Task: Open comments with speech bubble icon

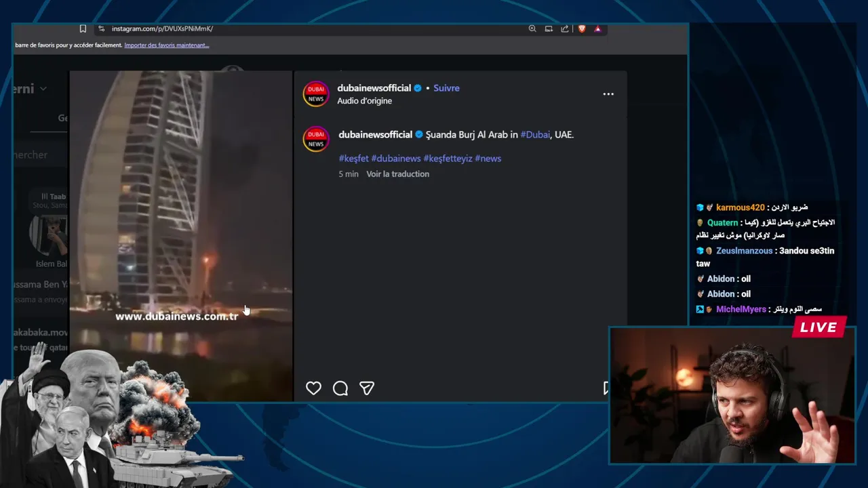Action: pyautogui.click(x=340, y=388)
